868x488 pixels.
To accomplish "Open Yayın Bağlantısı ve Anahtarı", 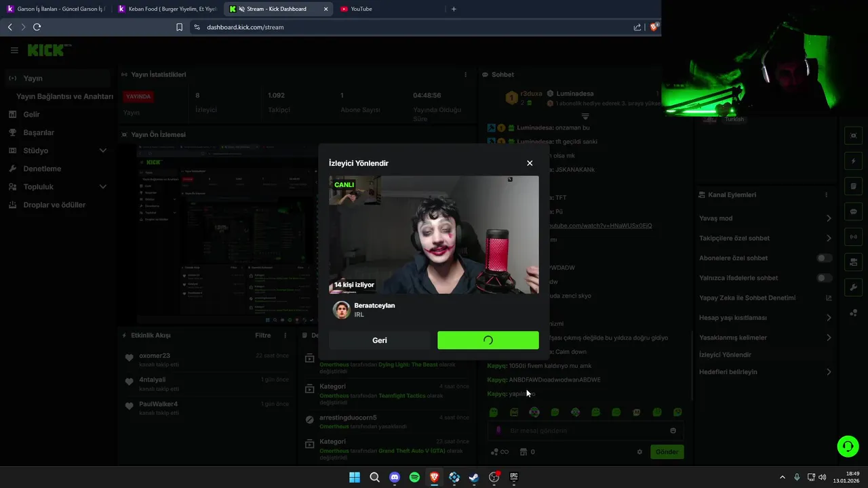I will pyautogui.click(x=64, y=96).
